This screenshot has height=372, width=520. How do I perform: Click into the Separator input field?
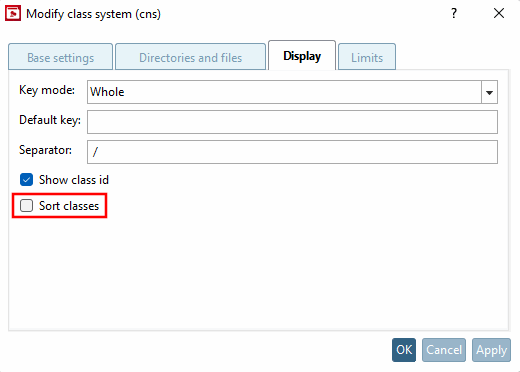pos(292,152)
